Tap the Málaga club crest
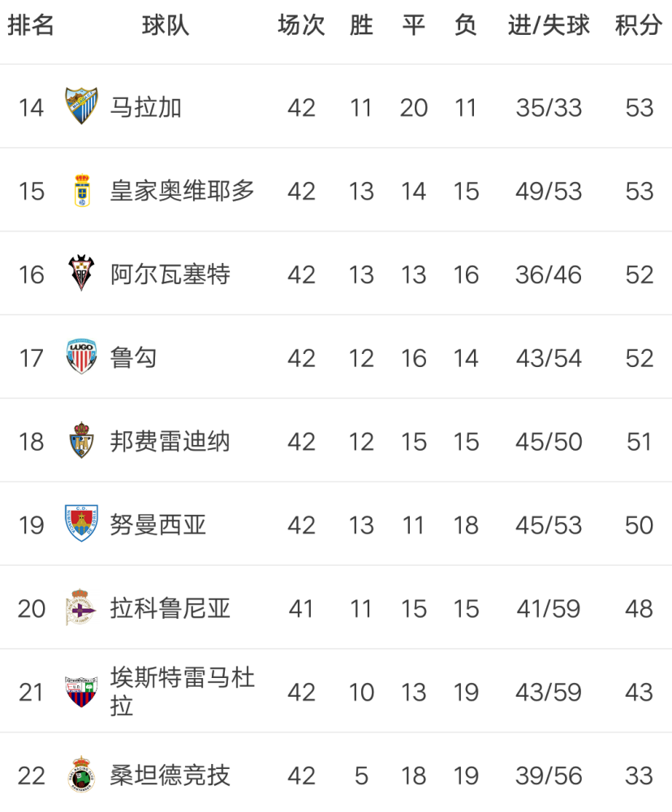 [81, 106]
